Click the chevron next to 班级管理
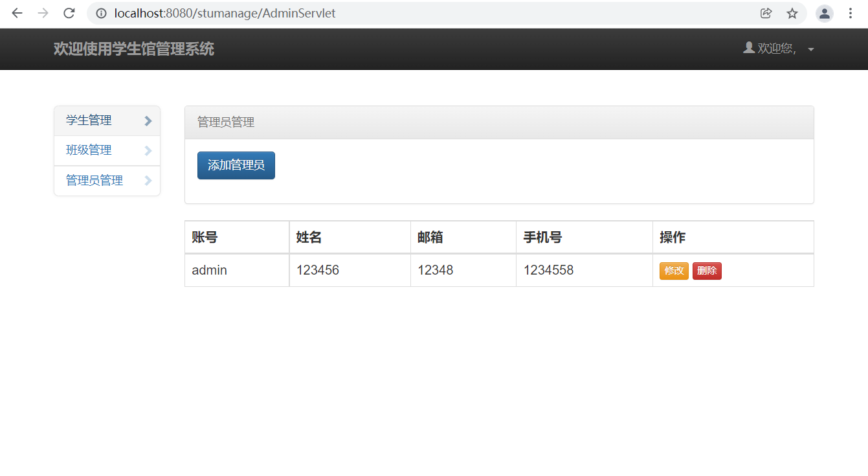The width and height of the screenshot is (868, 476). coord(148,151)
